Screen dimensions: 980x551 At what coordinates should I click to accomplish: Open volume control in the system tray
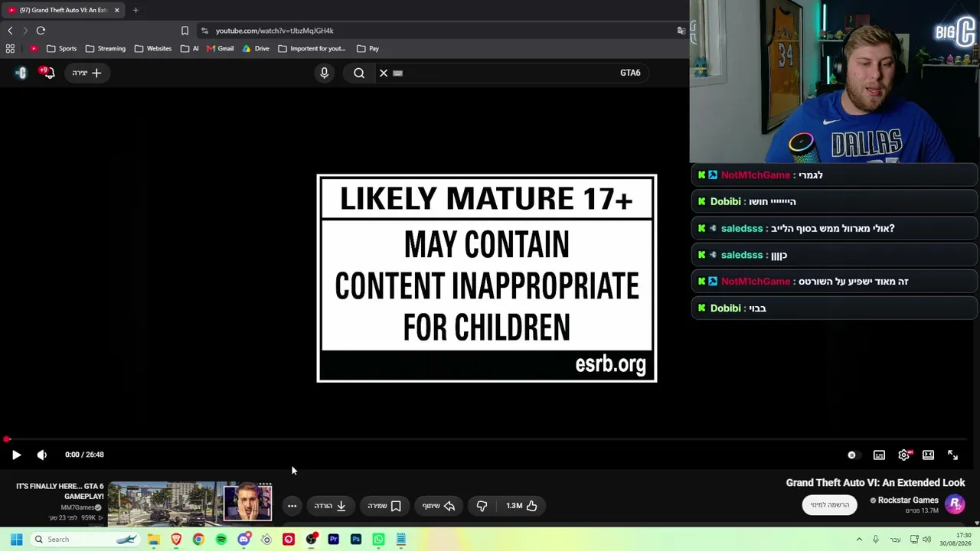(926, 540)
